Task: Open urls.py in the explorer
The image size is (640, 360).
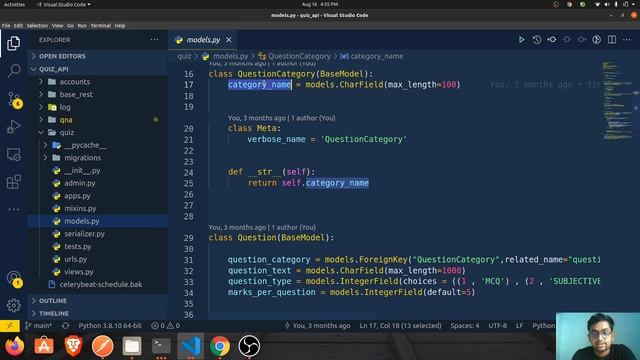Action: (x=98, y=259)
